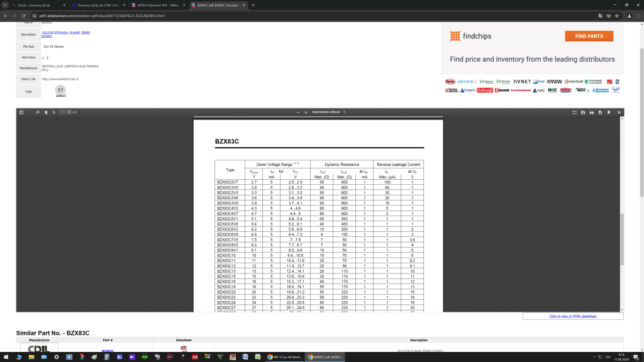The height and width of the screenshot is (362, 644).
Task: Switch to the BZX83 Datasheet PDF tab
Action: click(x=160, y=5)
